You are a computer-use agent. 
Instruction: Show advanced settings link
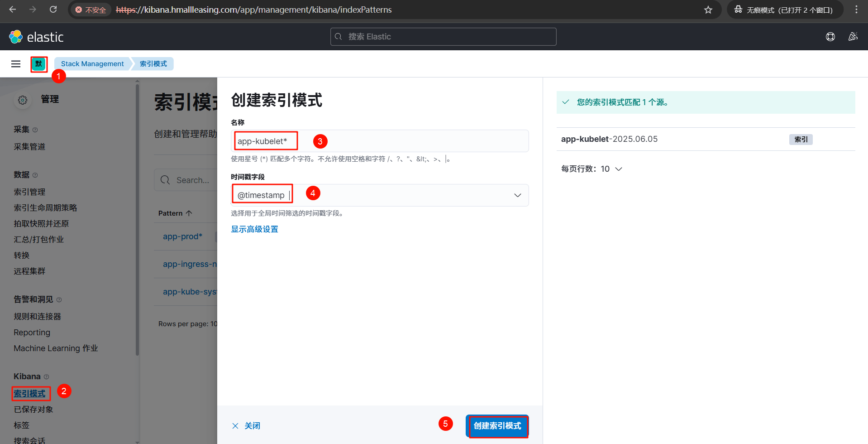pyautogui.click(x=254, y=229)
